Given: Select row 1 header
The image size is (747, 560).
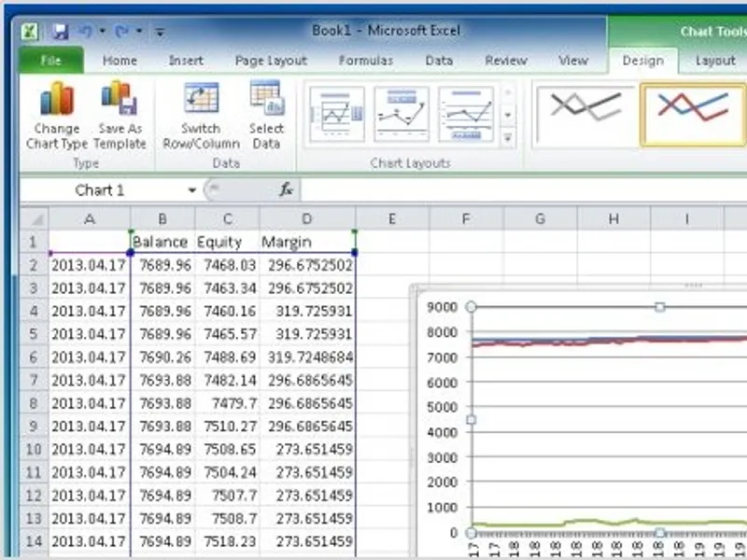Looking at the screenshot, I should (34, 242).
